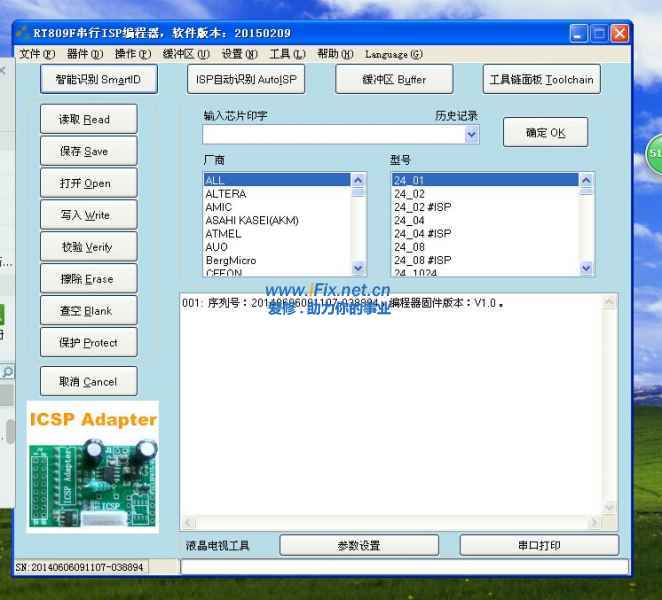Click the log panel scroll-down arrow
The image size is (662, 600).
click(x=609, y=506)
